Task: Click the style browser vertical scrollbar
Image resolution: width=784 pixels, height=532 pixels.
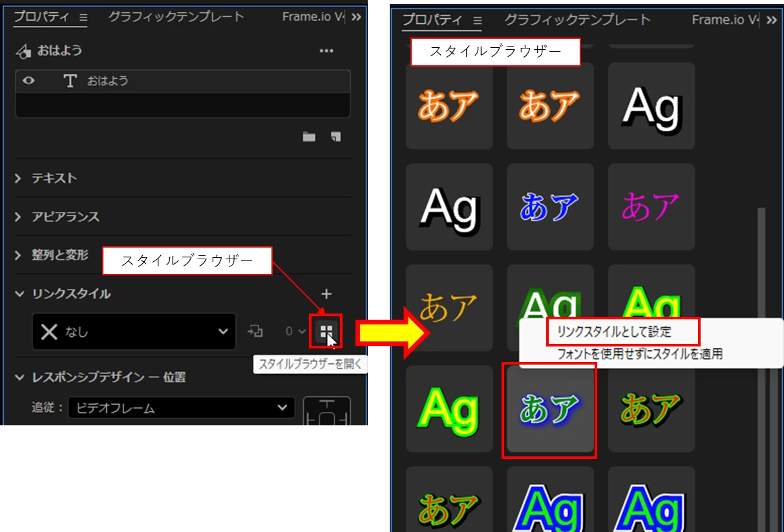Action: [x=761, y=370]
